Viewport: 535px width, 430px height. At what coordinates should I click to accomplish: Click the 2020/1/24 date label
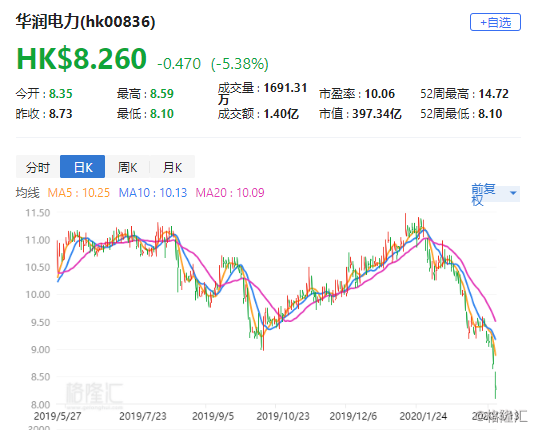coord(423,416)
